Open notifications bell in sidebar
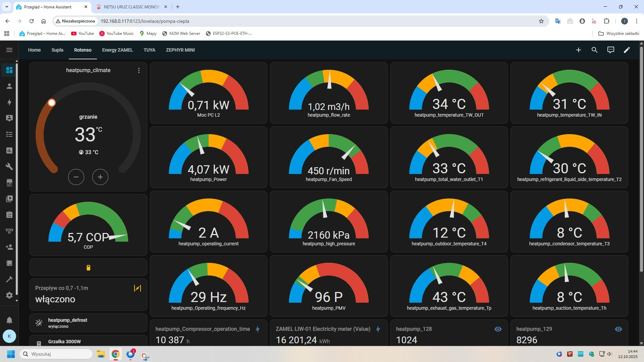 tap(9, 320)
